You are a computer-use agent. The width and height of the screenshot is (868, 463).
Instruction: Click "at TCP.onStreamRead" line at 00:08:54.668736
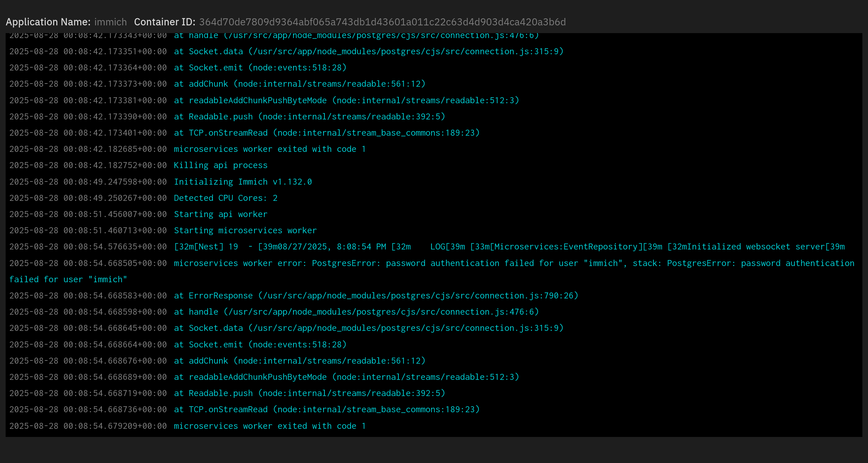coord(327,409)
